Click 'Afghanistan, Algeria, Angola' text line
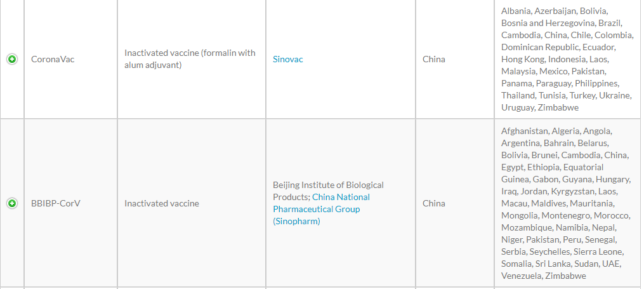The width and height of the screenshot is (644, 289). pyautogui.click(x=556, y=131)
